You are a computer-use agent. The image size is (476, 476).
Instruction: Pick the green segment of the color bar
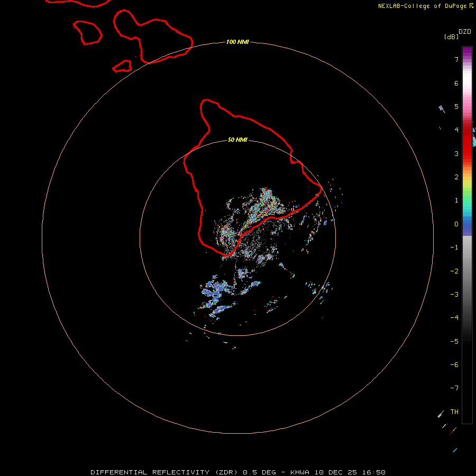(x=467, y=194)
